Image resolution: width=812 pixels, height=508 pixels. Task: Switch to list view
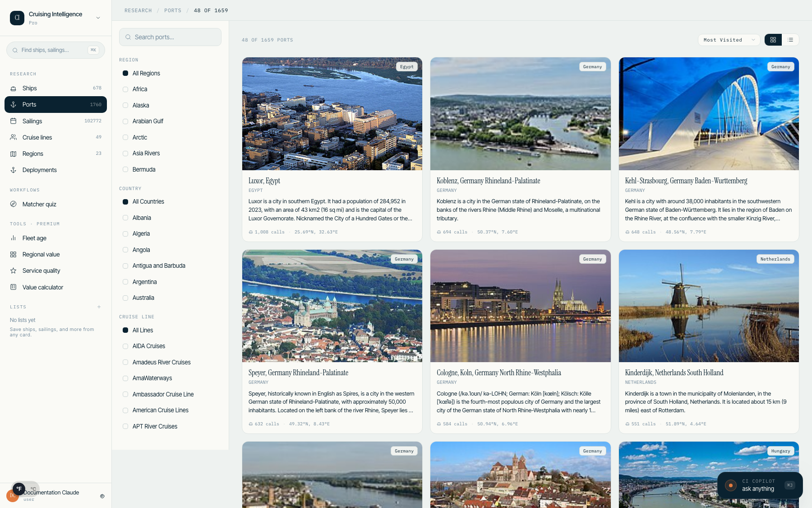pyautogui.click(x=790, y=40)
